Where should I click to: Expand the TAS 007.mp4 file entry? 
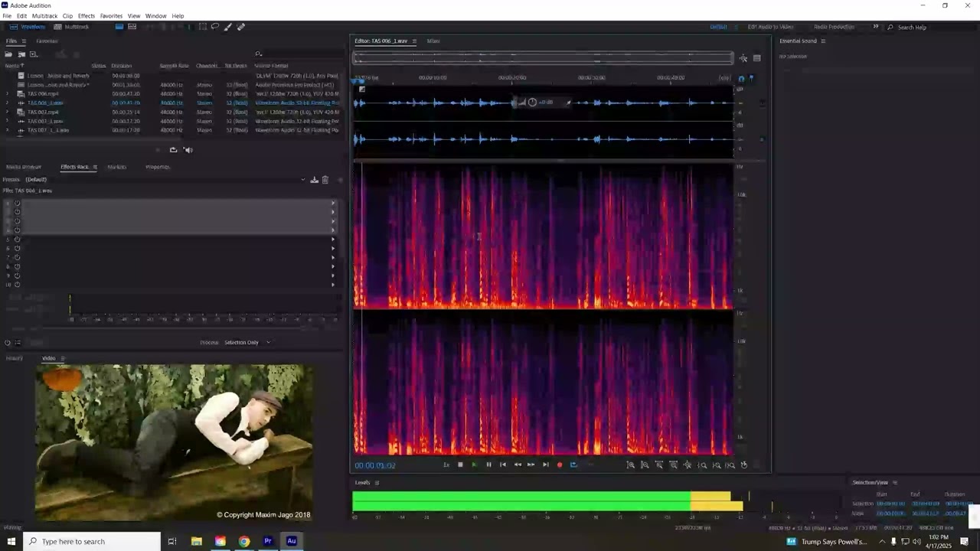tap(8, 112)
